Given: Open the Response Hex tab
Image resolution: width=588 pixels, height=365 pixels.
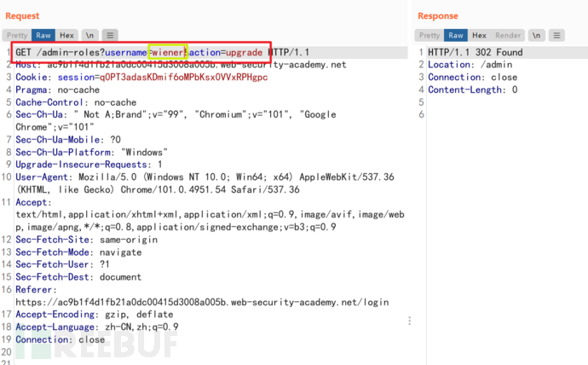Looking at the screenshot, I should (479, 35).
